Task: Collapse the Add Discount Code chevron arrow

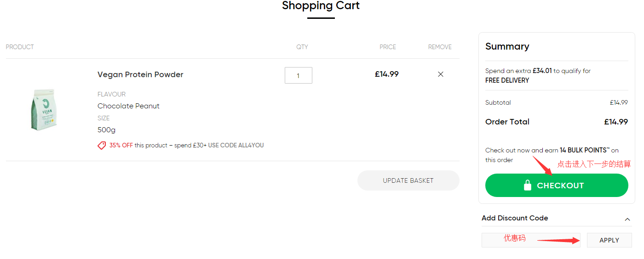Action: (x=627, y=219)
